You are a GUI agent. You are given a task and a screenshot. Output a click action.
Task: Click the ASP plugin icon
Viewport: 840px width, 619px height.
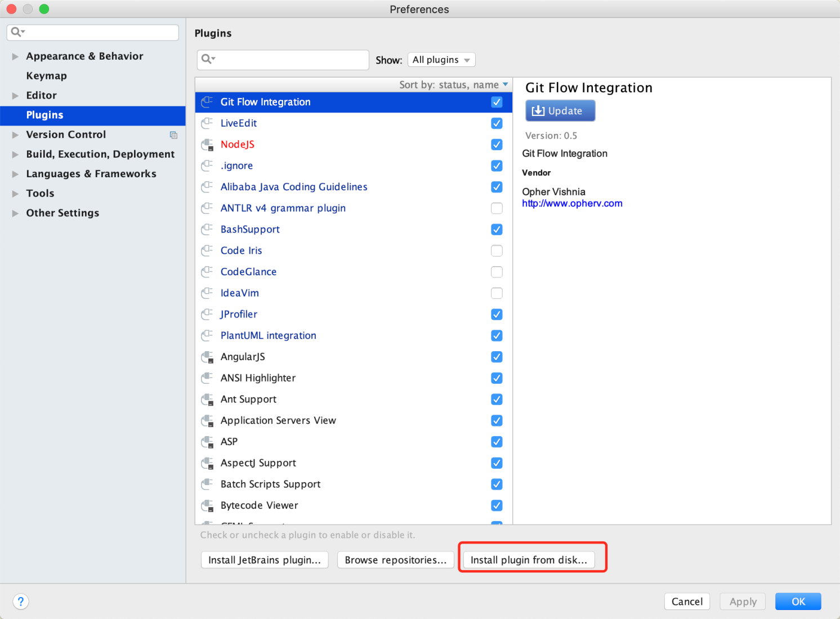tap(207, 442)
